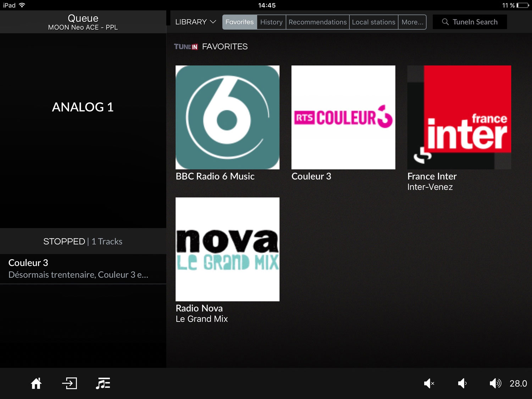Viewport: 532px width, 399px height.
Task: Open the More... tab
Action: click(x=412, y=22)
